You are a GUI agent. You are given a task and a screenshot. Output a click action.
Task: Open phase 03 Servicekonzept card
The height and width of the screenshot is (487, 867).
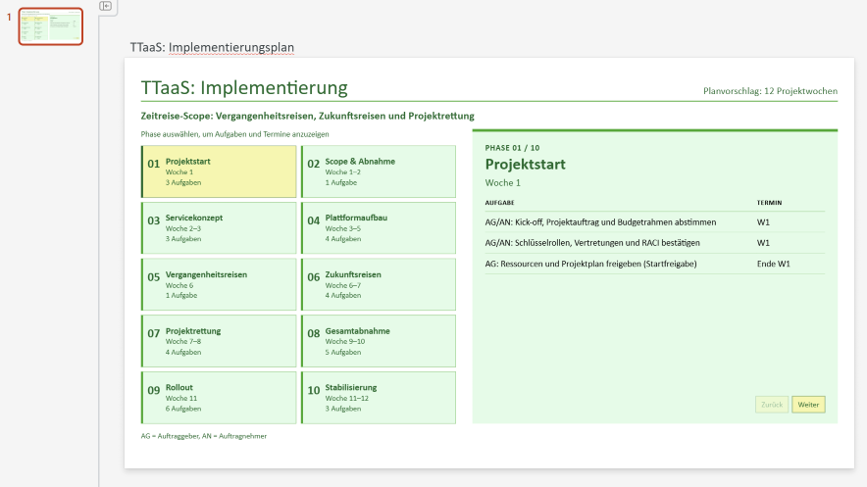pos(219,228)
